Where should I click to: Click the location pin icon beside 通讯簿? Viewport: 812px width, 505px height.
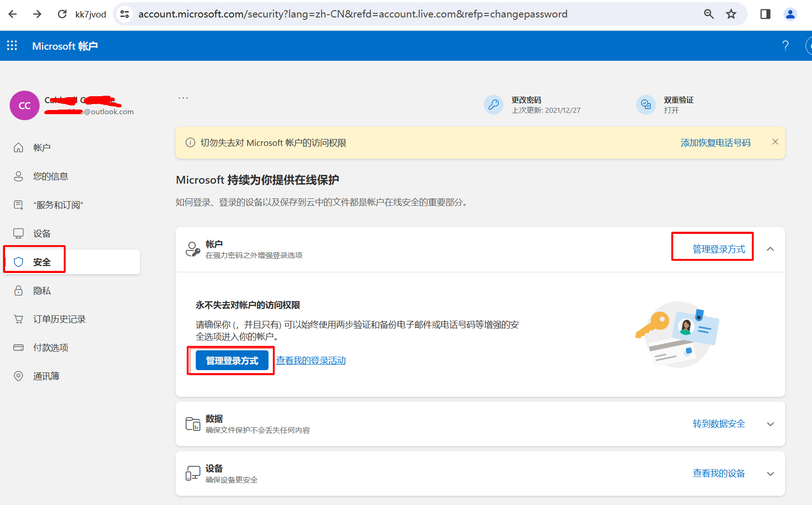pyautogui.click(x=18, y=376)
